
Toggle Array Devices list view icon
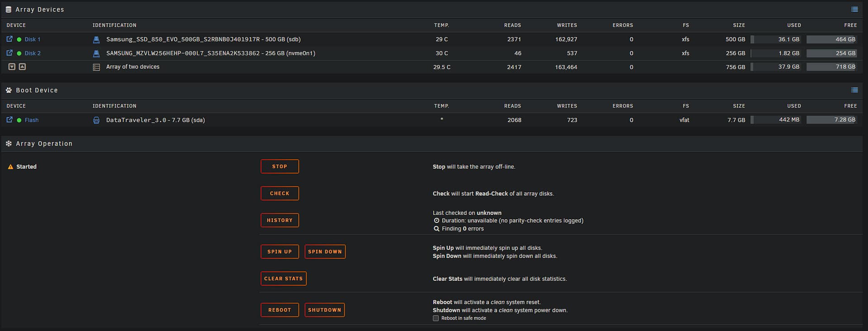(854, 9)
